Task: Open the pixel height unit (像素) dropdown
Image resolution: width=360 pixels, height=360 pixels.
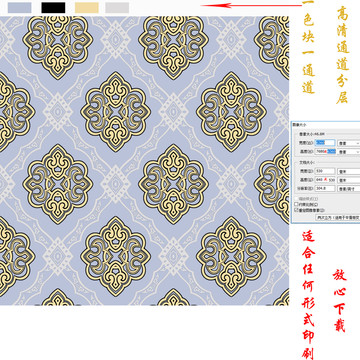Action: click(x=349, y=152)
